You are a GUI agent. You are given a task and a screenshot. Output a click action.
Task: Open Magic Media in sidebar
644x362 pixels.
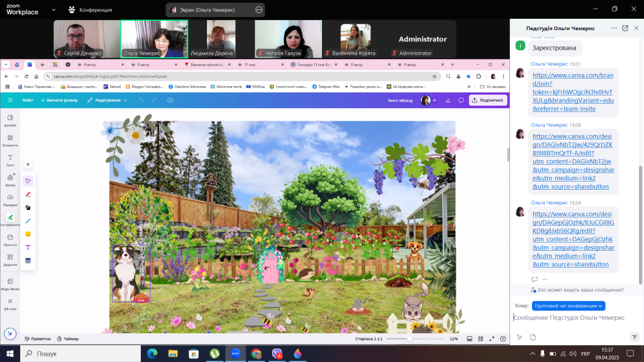tap(10, 283)
